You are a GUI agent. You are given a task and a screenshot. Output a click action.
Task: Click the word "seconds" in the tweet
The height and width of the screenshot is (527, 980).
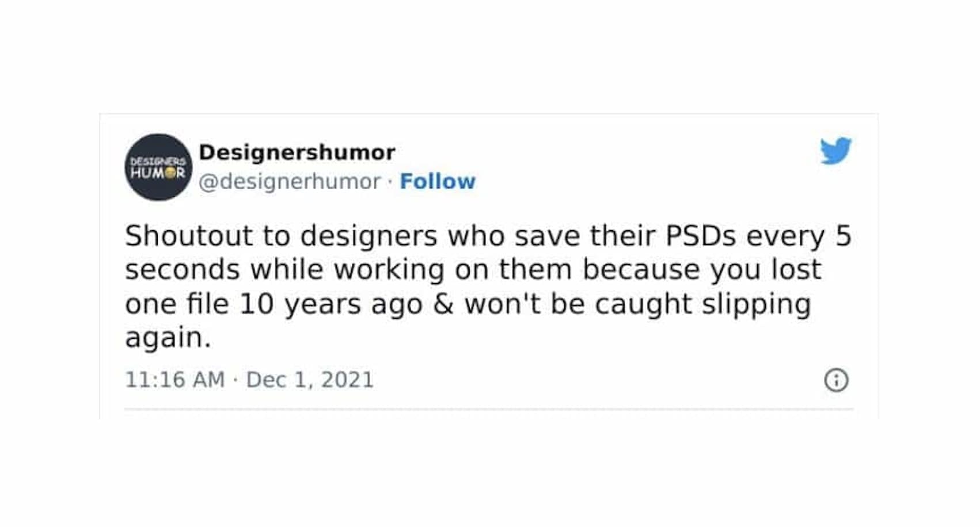click(x=182, y=270)
